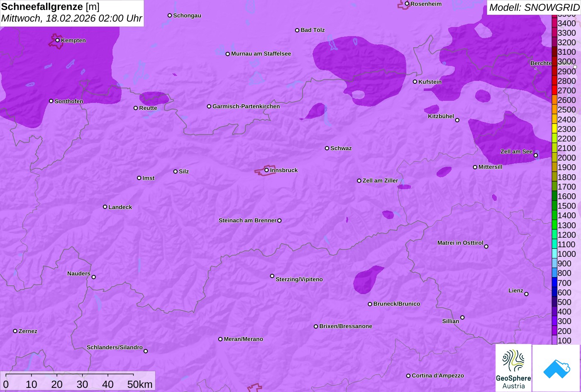
Task: Click the Silz marker dot
Action: 176,171
